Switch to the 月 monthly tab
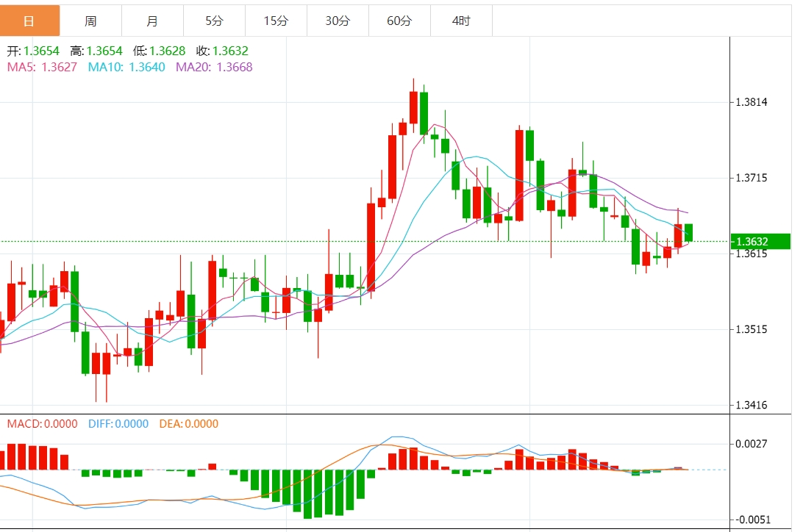803x532 pixels. click(152, 21)
